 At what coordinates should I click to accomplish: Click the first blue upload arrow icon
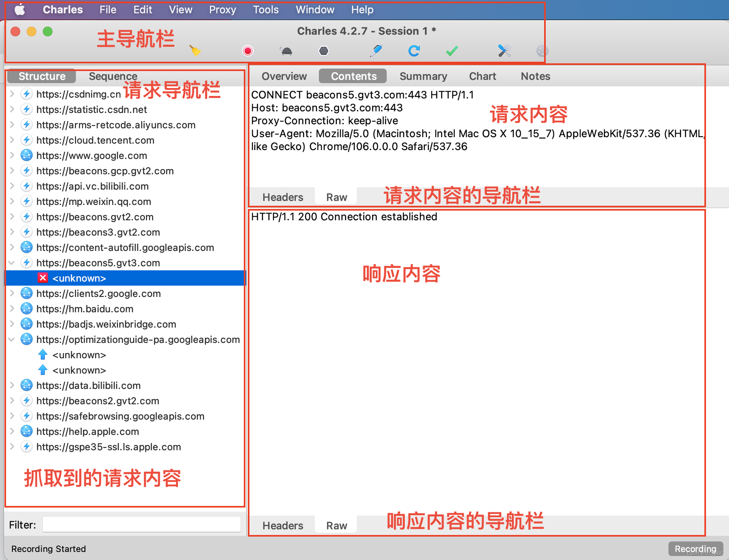tap(43, 355)
